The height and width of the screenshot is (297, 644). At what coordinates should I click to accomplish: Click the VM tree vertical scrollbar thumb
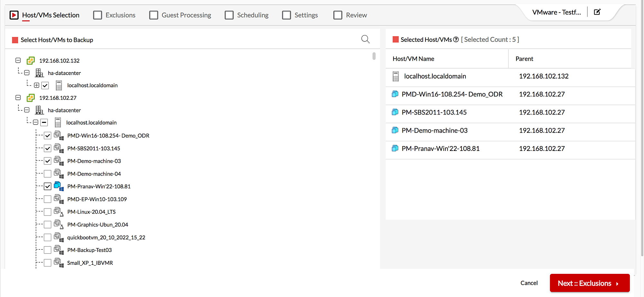pos(374,56)
